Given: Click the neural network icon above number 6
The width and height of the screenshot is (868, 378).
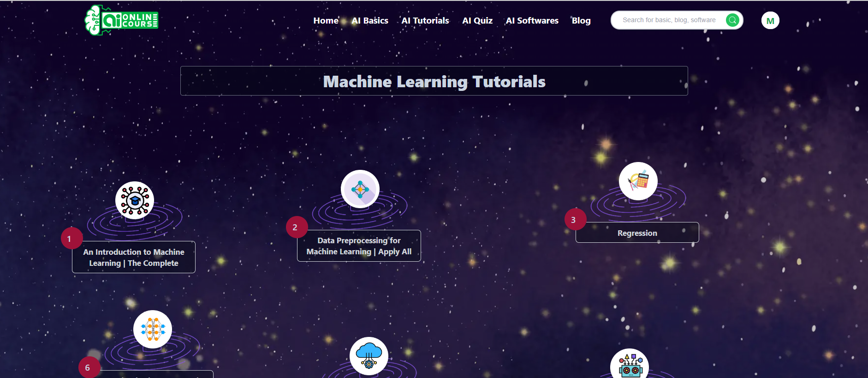Looking at the screenshot, I should tap(153, 329).
